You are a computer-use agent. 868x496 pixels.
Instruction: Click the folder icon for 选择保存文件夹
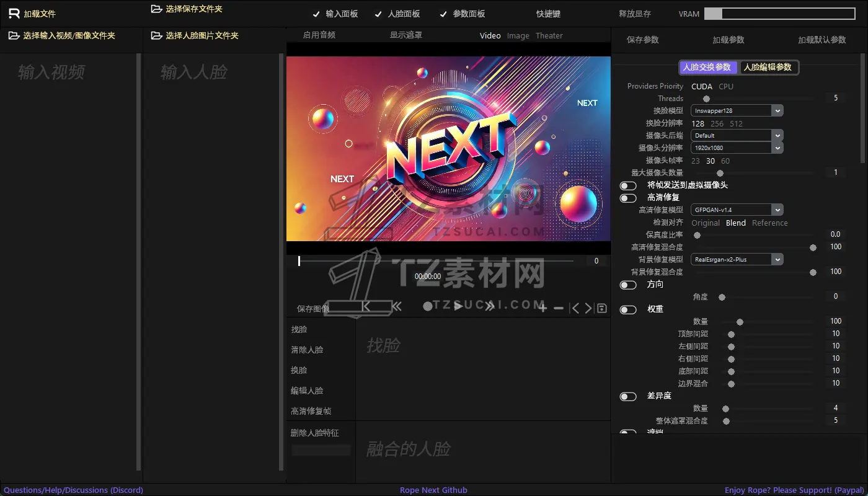coord(156,9)
